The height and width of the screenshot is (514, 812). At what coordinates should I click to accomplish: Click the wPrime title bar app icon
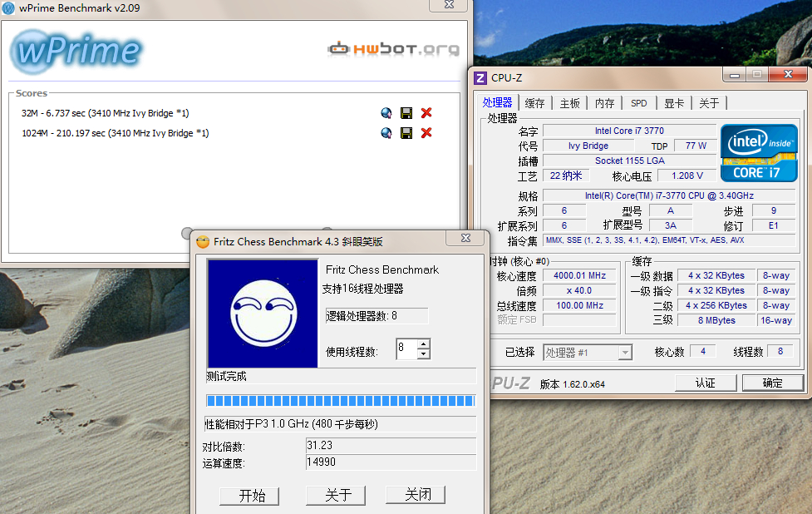8,8
